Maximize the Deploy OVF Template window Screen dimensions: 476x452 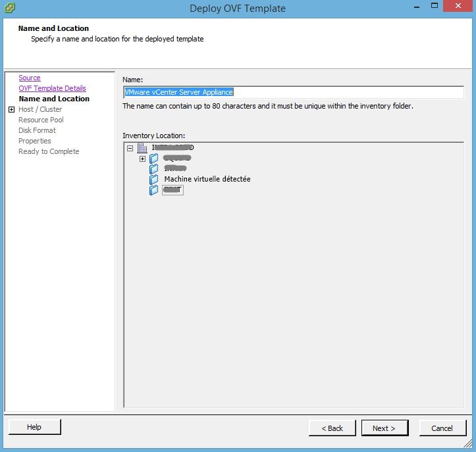(x=435, y=6)
